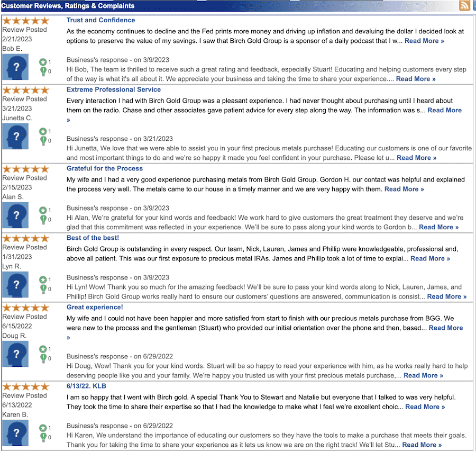Click the green lightbulb icon for Bob E.
476x451 pixels.
(x=43, y=71)
